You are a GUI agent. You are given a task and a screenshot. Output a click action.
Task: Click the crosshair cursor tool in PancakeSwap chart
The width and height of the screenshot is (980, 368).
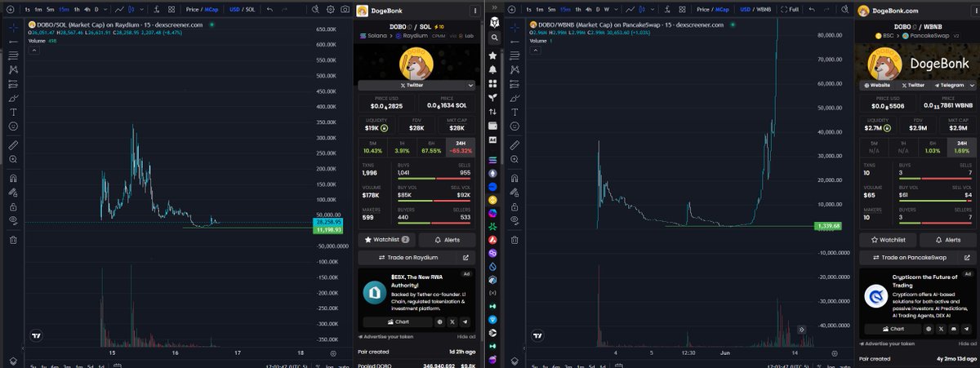pos(514,27)
